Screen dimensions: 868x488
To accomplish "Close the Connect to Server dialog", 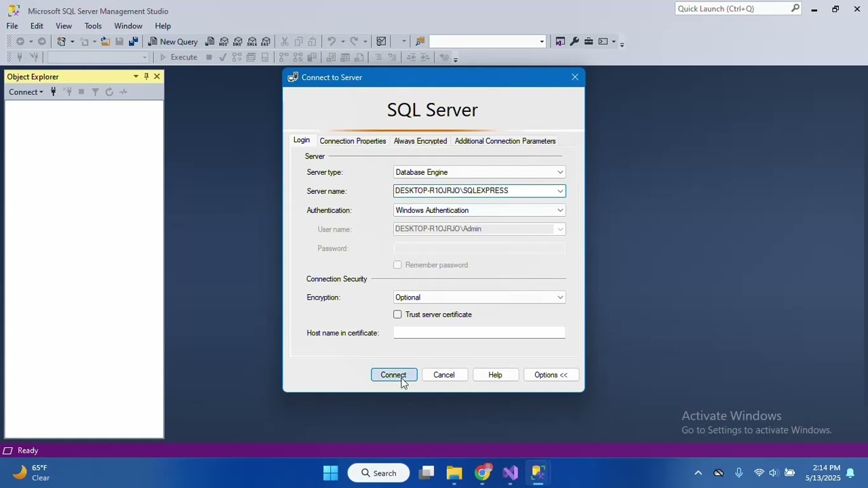I will click(x=575, y=77).
